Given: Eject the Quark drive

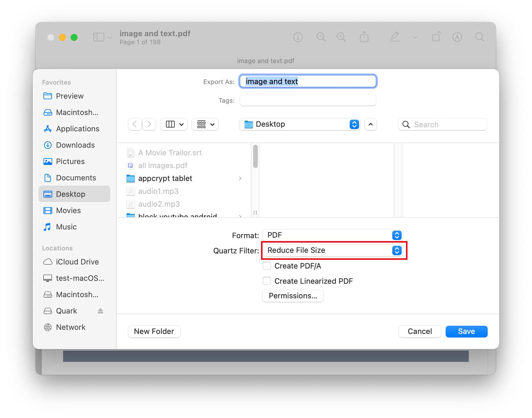Looking at the screenshot, I should 100,311.
